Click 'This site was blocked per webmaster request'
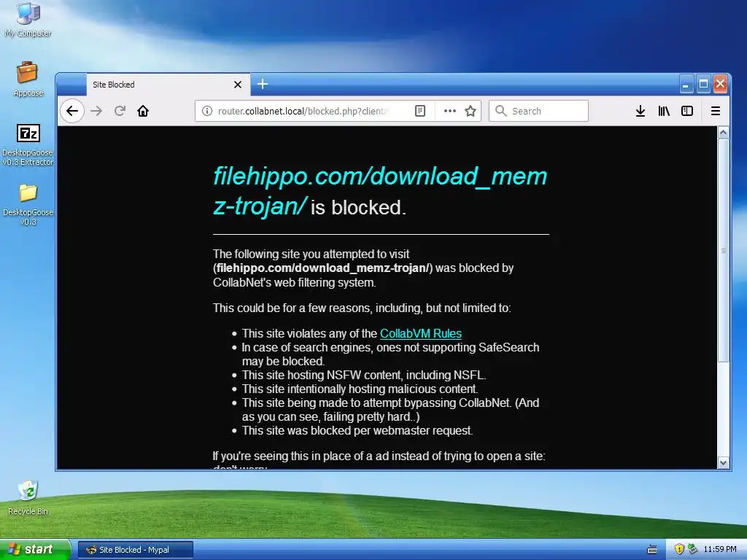Viewport: 747px width, 560px height. [x=357, y=430]
